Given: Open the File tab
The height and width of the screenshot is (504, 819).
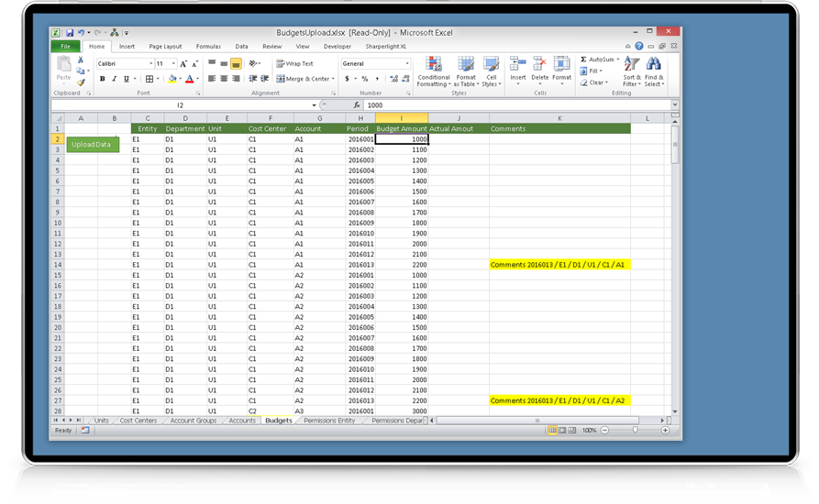Looking at the screenshot, I should pyautogui.click(x=65, y=47).
